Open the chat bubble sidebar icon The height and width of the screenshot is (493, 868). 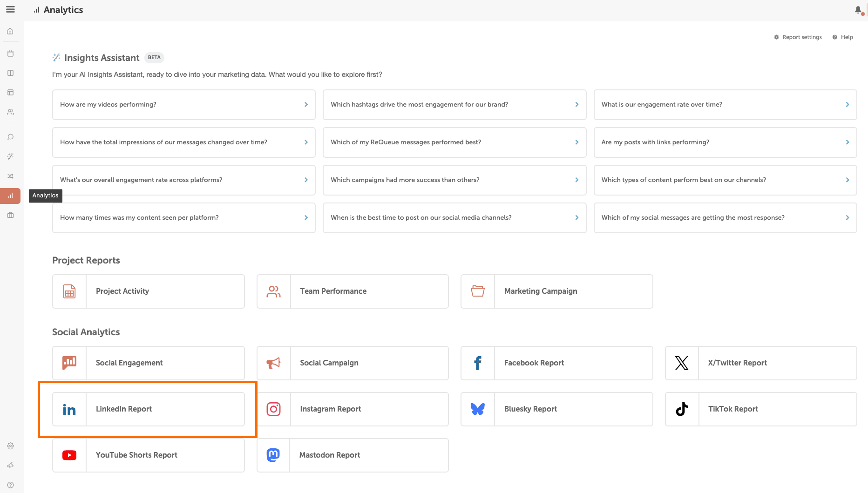[10, 137]
